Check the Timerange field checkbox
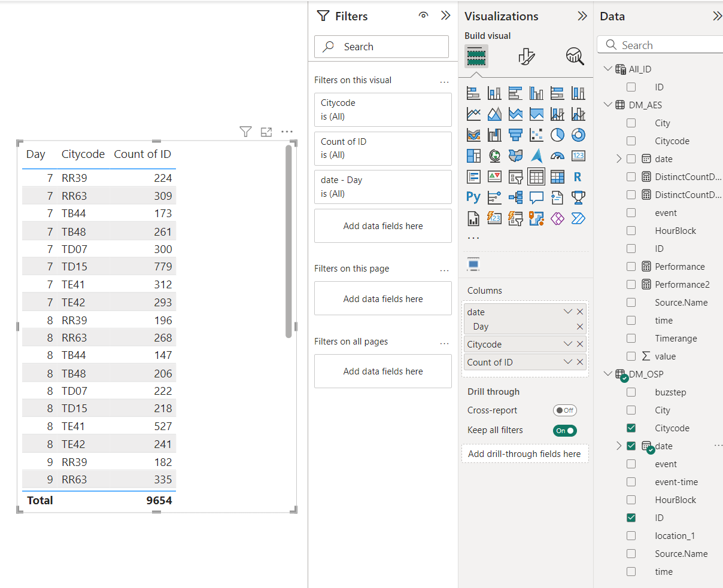 [x=631, y=338]
